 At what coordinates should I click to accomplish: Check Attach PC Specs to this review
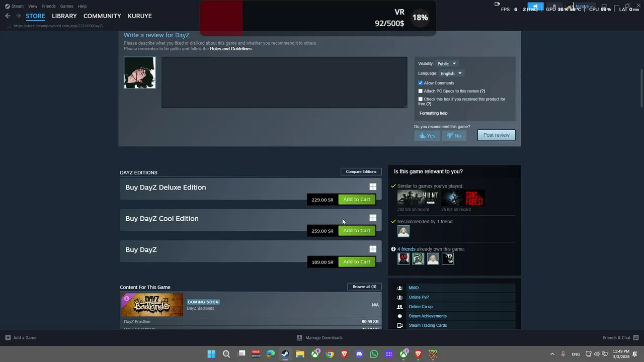click(x=421, y=91)
